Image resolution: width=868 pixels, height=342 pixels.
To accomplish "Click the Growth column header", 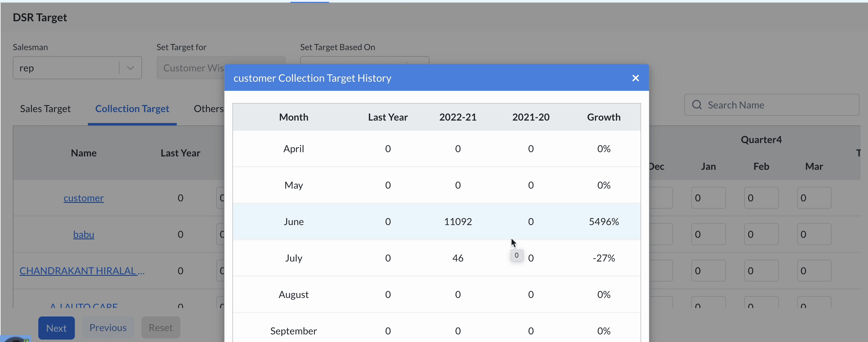I will click(x=603, y=117).
